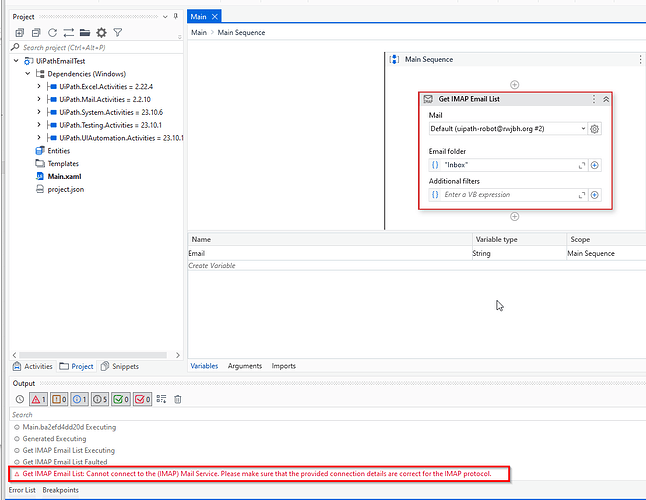Open Main.xaml in project tree
646x500 pixels.
64,176
